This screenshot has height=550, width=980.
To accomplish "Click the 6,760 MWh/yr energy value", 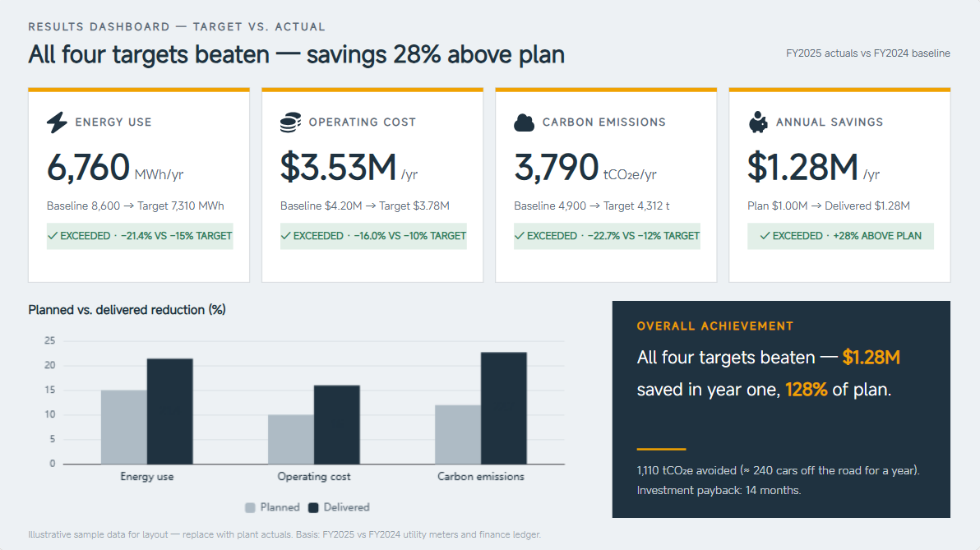I will 115,168.
